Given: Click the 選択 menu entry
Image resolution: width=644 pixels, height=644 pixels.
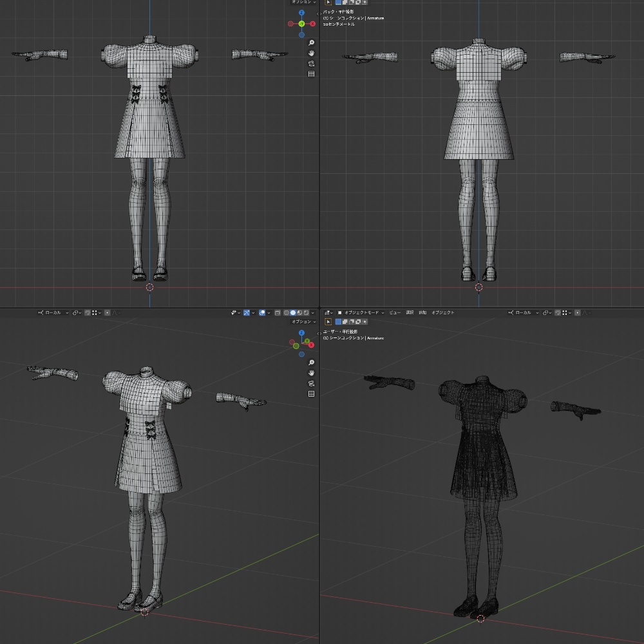Looking at the screenshot, I should [x=408, y=312].
